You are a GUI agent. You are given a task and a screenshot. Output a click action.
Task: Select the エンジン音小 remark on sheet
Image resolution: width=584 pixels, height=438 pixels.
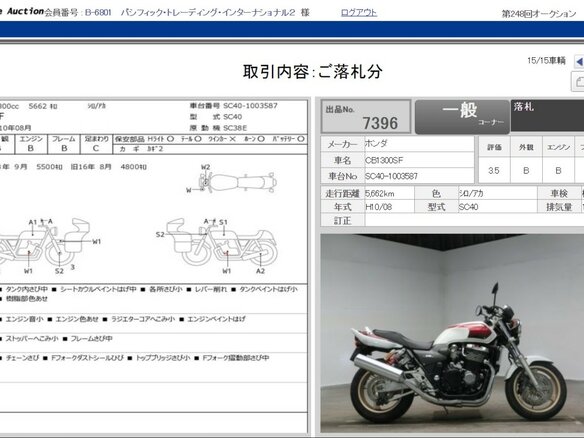(25, 319)
